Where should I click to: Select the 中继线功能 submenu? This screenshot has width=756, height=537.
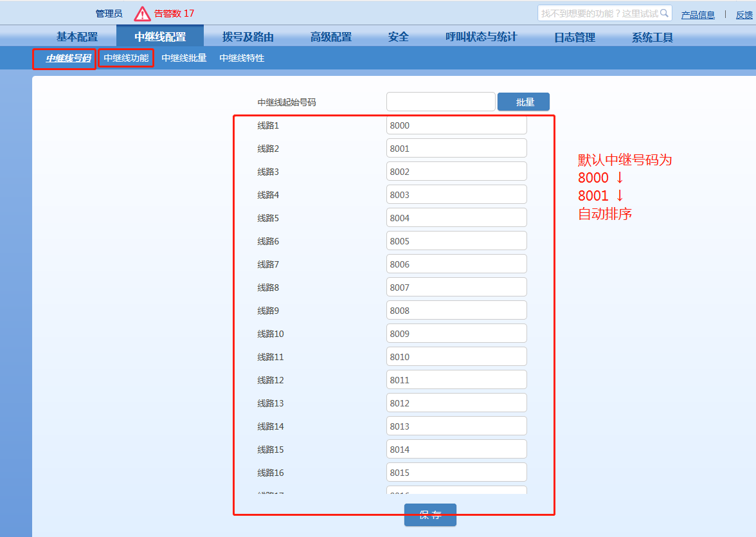click(126, 59)
